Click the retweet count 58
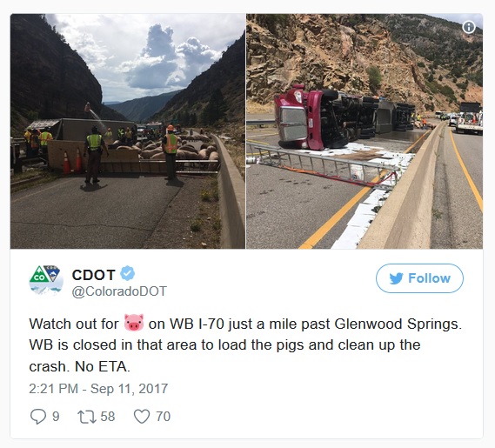This screenshot has height=448, width=495. [x=108, y=417]
